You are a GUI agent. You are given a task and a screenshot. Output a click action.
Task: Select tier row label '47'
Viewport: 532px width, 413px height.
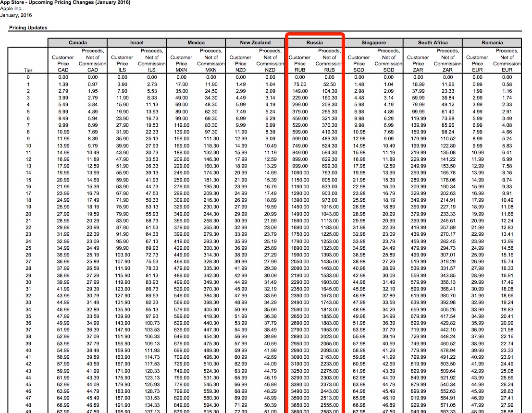click(28, 398)
